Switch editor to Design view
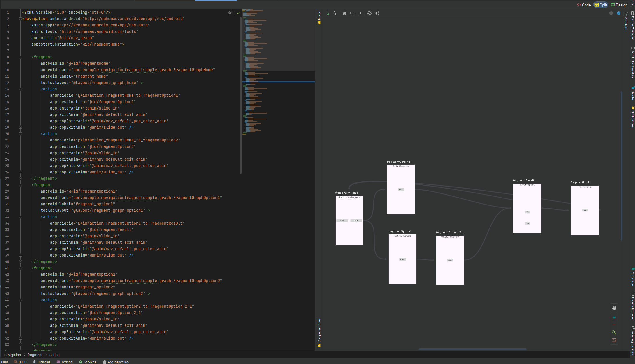The image size is (635, 364). (x=619, y=5)
